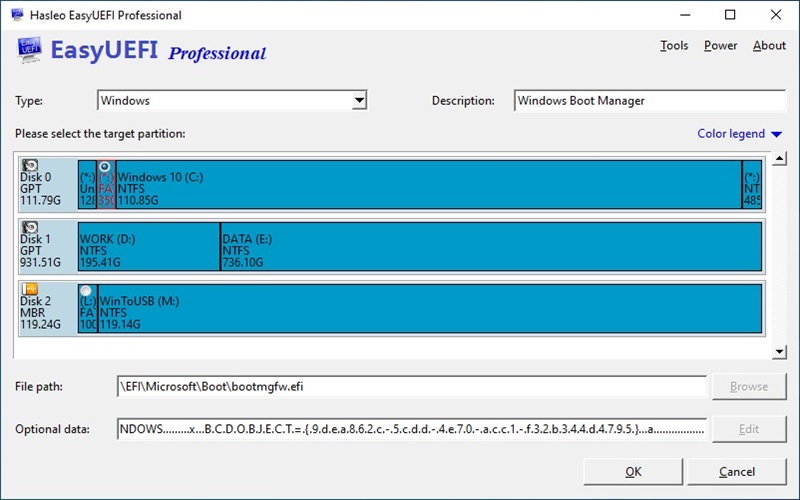This screenshot has height=500, width=800.
Task: Click the 'Professional' title text
Action: pyautogui.click(x=217, y=53)
